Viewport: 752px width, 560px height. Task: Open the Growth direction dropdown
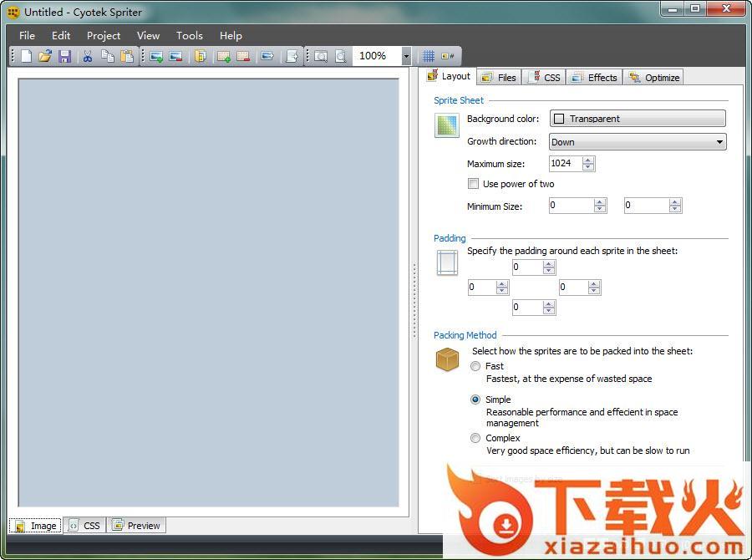(x=638, y=142)
